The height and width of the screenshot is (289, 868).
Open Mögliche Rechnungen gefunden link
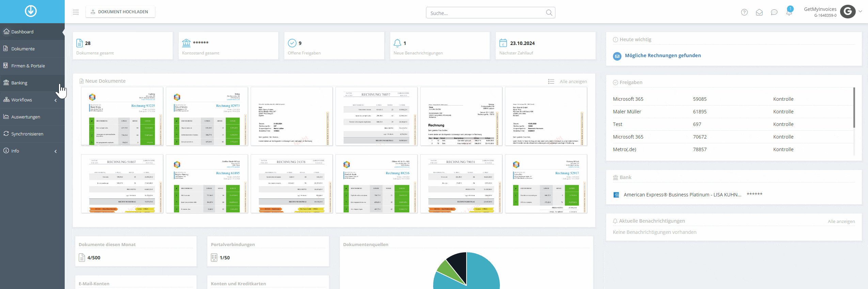663,55
